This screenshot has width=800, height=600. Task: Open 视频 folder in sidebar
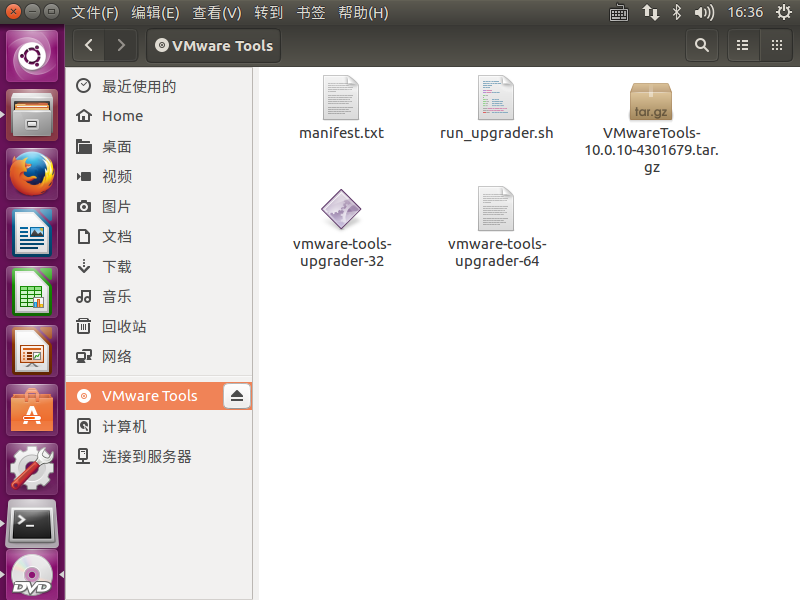(159, 177)
